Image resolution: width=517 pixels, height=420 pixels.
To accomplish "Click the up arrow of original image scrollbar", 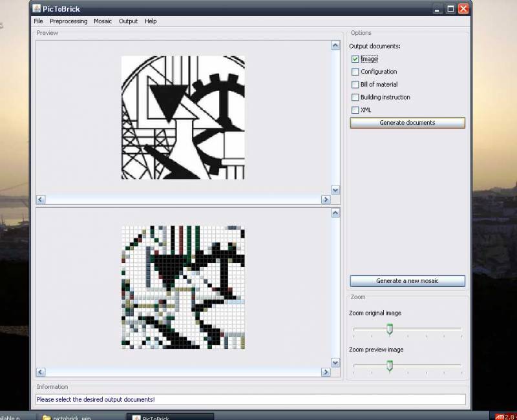I will 335,45.
